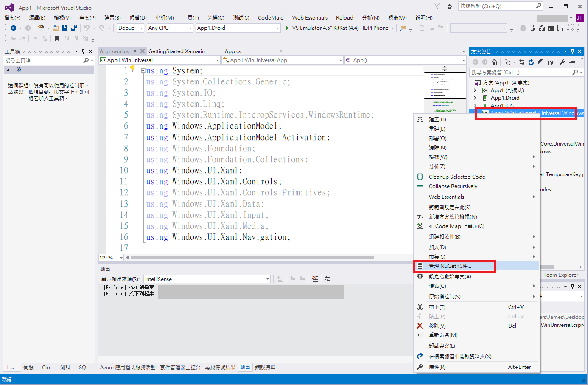588x385 pixels.
Task: Click Show All Files icon
Action: 550,62
